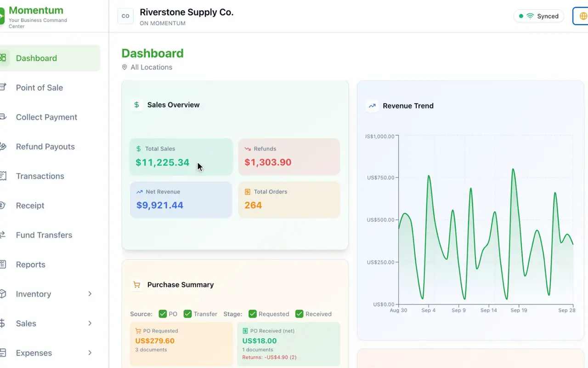Open the Receipt page
Viewport: 588px width, 368px height.
(50, 205)
